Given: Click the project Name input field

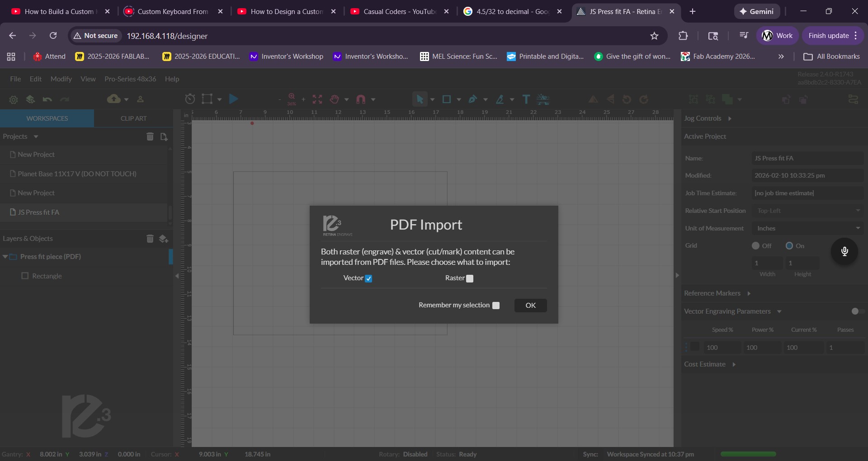Looking at the screenshot, I should click(807, 158).
